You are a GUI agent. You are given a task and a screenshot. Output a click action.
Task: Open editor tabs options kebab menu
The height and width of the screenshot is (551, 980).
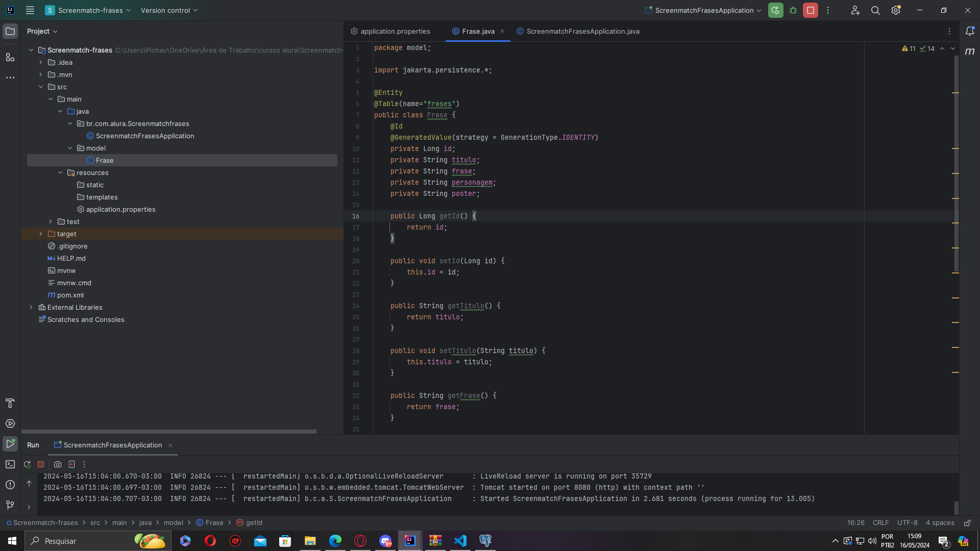click(x=949, y=31)
